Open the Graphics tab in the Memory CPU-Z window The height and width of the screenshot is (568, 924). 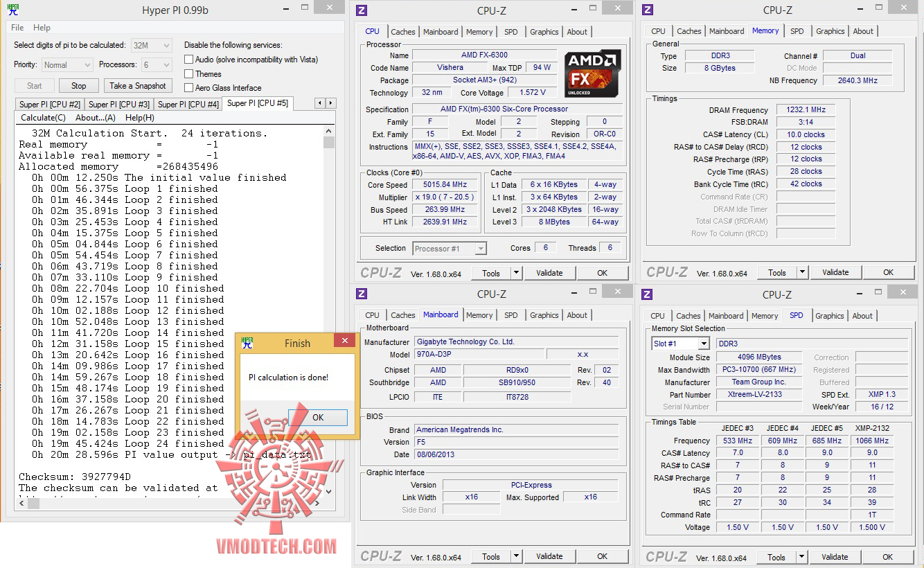point(830,31)
